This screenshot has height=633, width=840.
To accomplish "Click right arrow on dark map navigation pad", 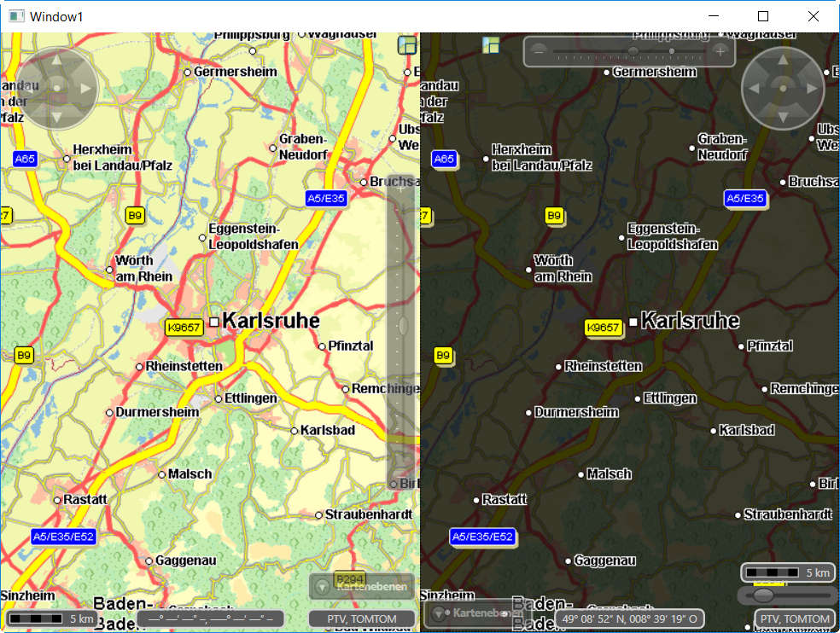I will pos(811,88).
